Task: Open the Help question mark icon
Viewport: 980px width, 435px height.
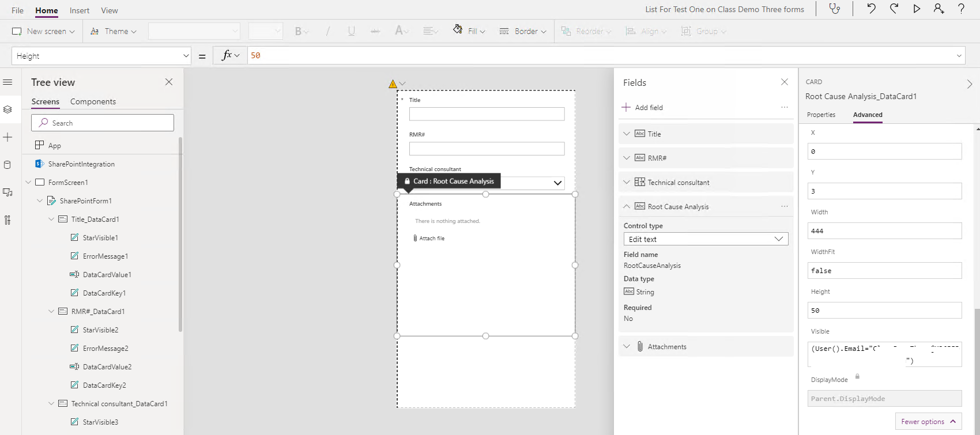Action: click(x=961, y=9)
